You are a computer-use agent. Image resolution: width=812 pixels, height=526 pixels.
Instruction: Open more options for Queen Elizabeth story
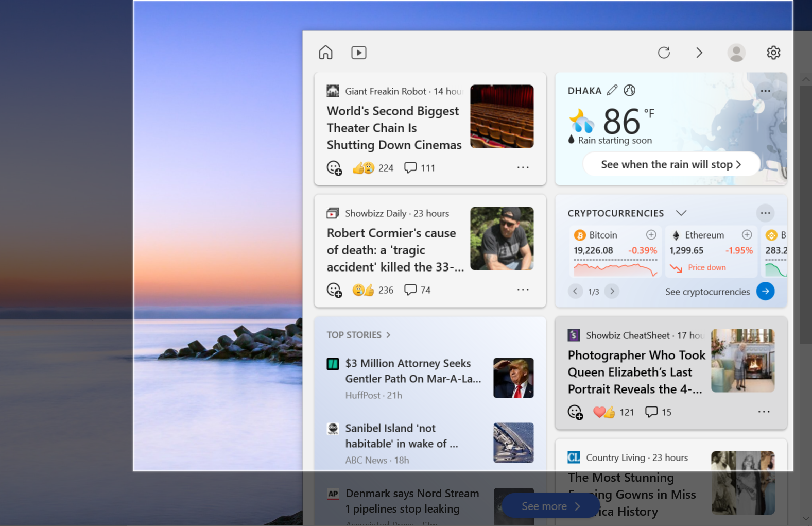click(x=764, y=412)
